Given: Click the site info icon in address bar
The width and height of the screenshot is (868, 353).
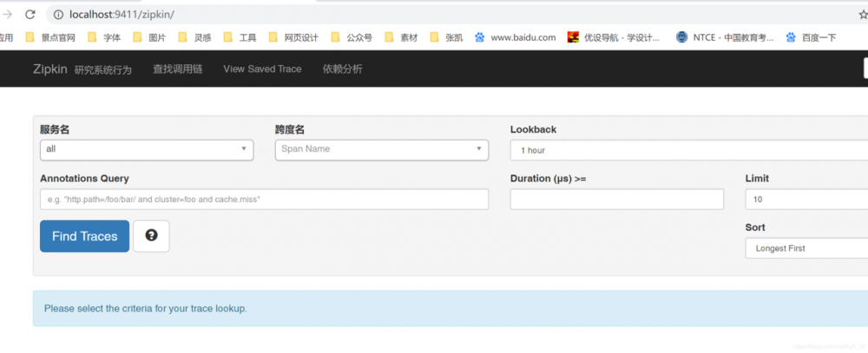Looking at the screenshot, I should 59,15.
